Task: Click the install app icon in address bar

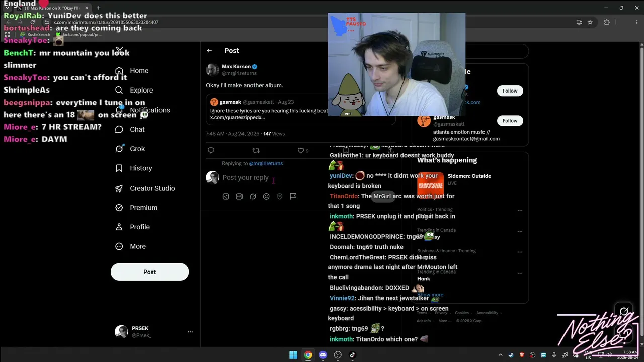Action: click(x=579, y=22)
